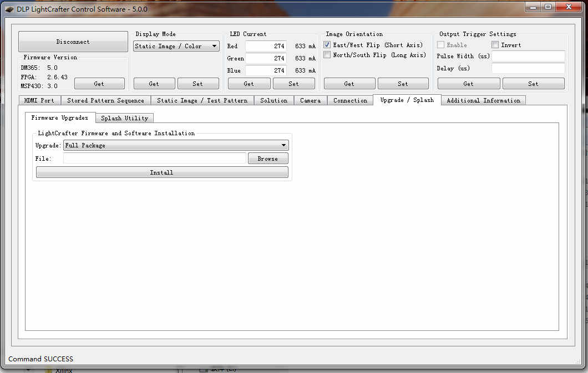Browse for a firmware file

[268, 159]
